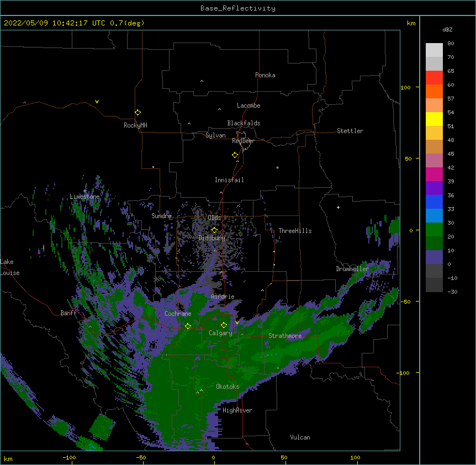Select the slate purple 0-10 dBZ legend swatch

point(434,257)
